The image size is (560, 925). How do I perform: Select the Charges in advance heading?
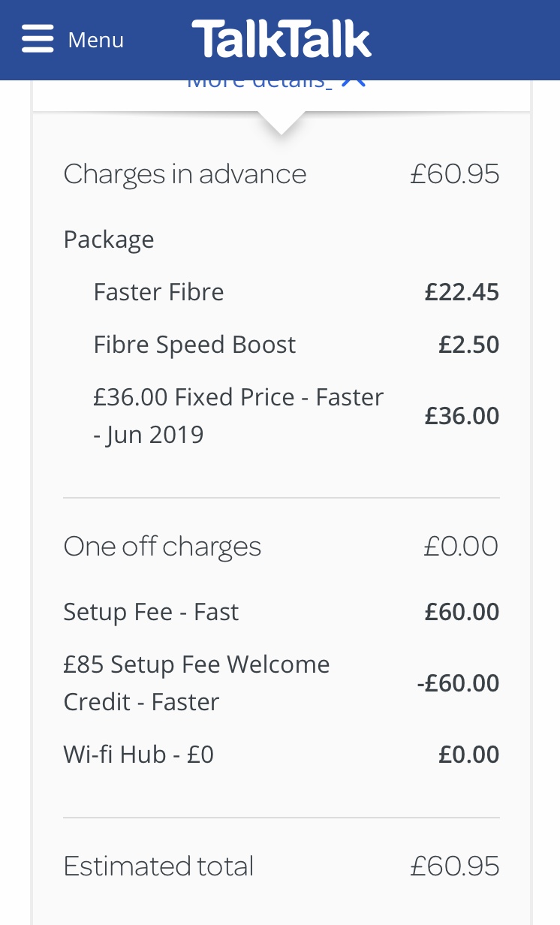coord(185,174)
